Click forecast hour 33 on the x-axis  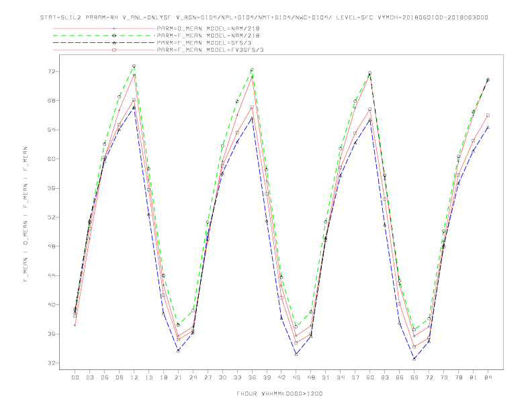[x=237, y=377]
